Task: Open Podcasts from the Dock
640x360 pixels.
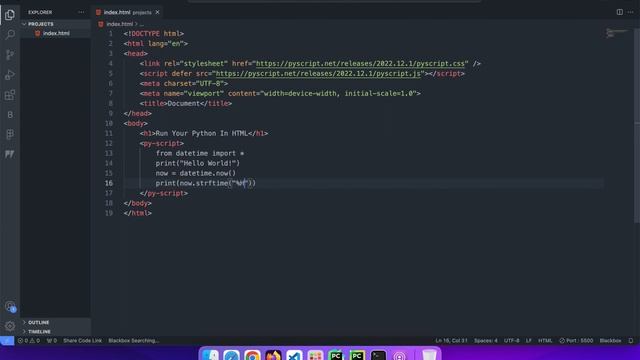Action: coord(399,356)
